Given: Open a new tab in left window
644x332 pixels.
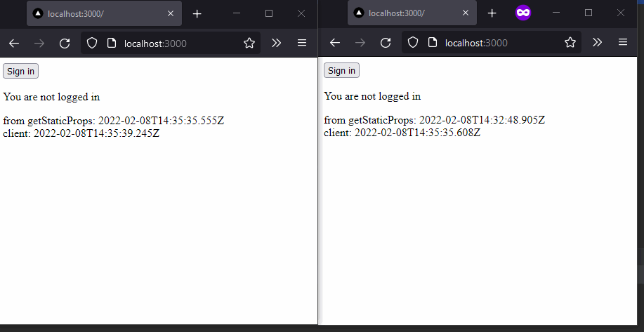Looking at the screenshot, I should pyautogui.click(x=197, y=13).
